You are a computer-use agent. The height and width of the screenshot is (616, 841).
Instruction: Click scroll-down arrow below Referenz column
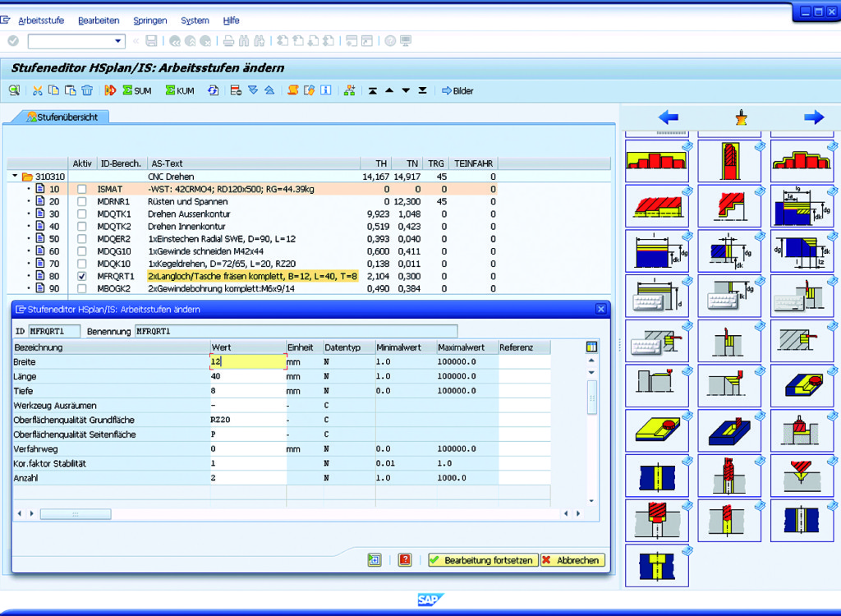(591, 501)
